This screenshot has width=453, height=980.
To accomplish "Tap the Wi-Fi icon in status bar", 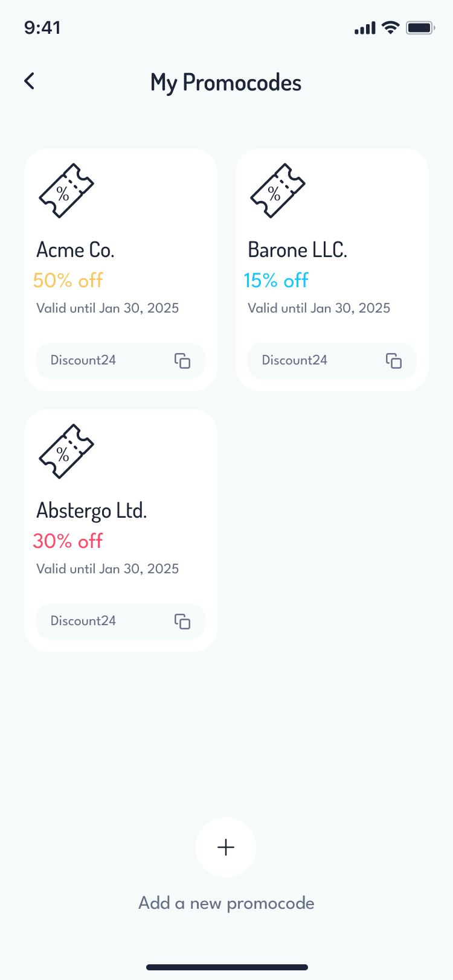I will (391, 28).
